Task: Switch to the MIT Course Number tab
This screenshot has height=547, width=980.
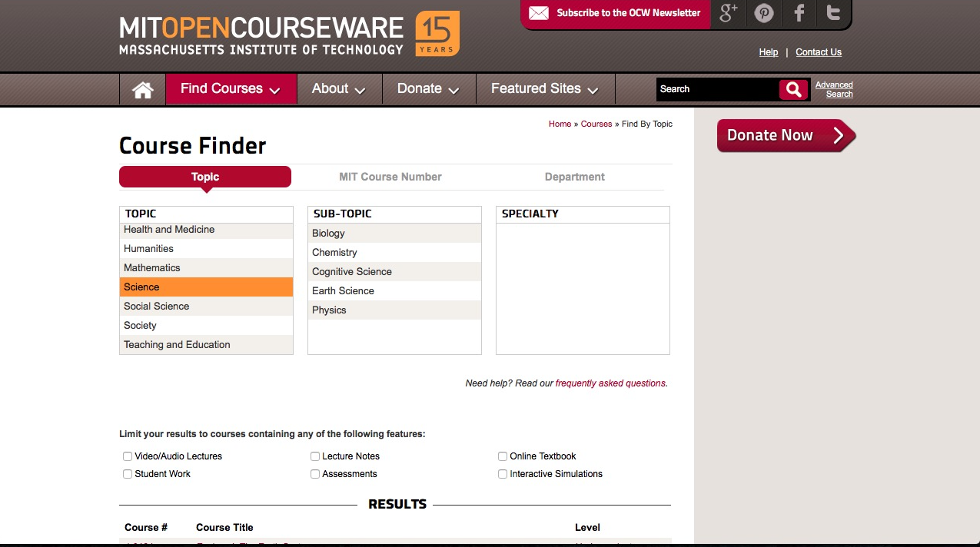Action: [390, 177]
